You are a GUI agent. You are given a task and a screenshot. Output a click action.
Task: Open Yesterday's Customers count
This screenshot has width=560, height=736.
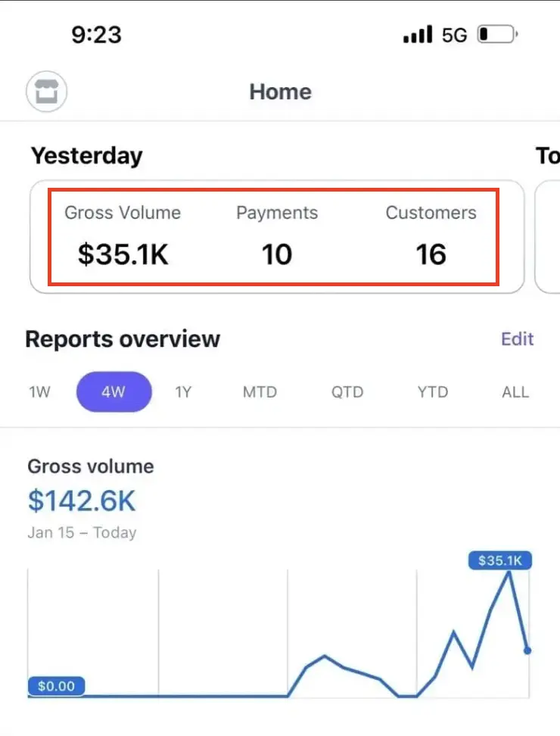431,254
